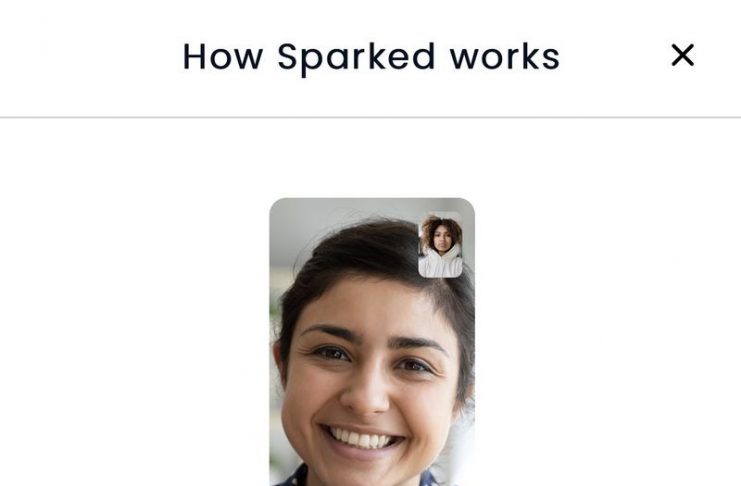Screen dimensions: 741x486
Task: Click the word How in the header
Action: (223, 57)
